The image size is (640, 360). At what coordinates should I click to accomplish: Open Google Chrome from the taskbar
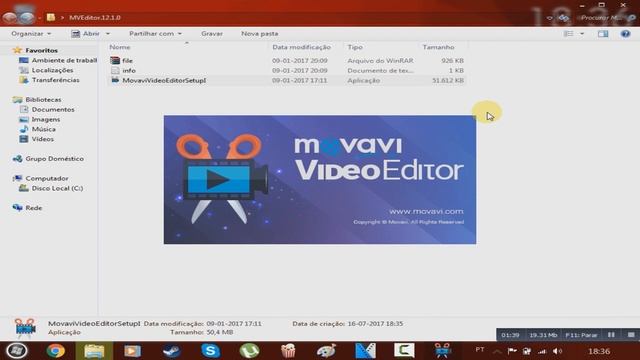56,351
